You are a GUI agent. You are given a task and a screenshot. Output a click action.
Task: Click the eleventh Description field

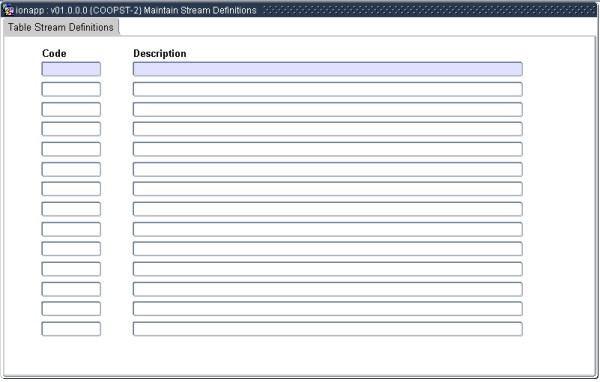pos(328,269)
